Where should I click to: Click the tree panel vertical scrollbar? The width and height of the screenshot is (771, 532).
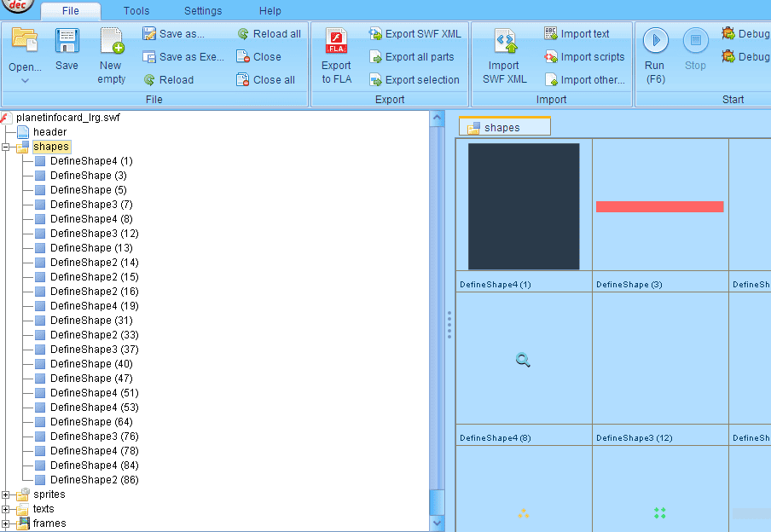click(438, 298)
